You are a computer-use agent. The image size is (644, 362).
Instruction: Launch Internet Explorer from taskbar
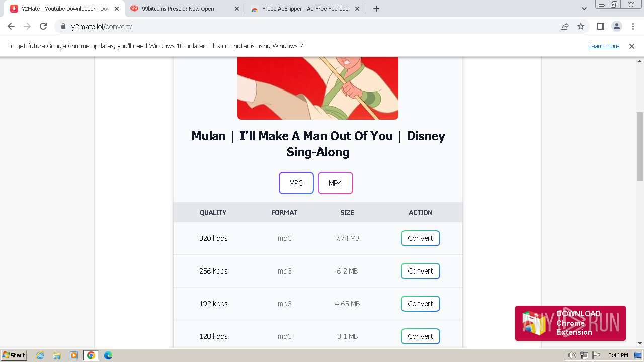[40, 355]
